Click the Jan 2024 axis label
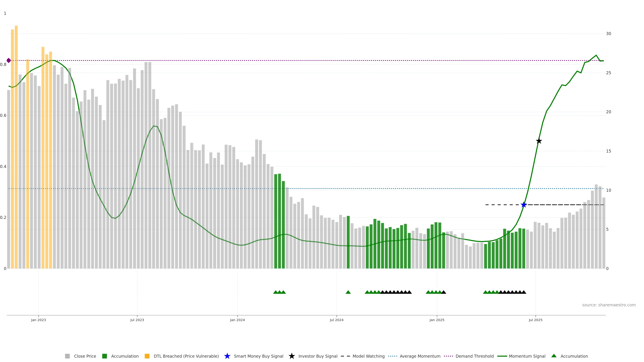 (237, 320)
